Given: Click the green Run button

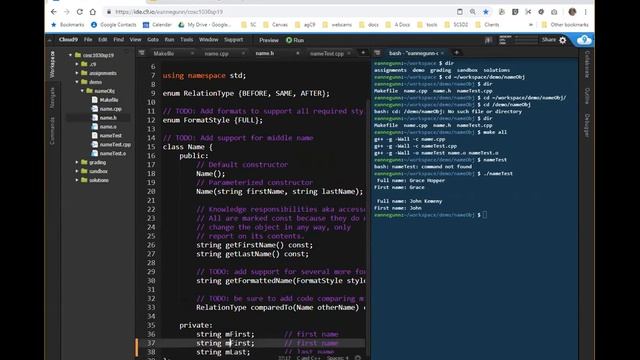Looking at the screenshot, I should (295, 40).
